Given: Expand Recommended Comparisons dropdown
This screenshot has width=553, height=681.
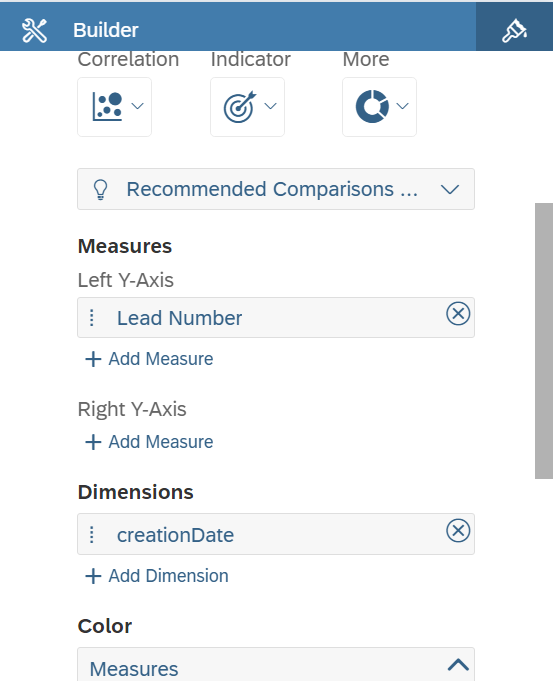Looking at the screenshot, I should point(276,189).
